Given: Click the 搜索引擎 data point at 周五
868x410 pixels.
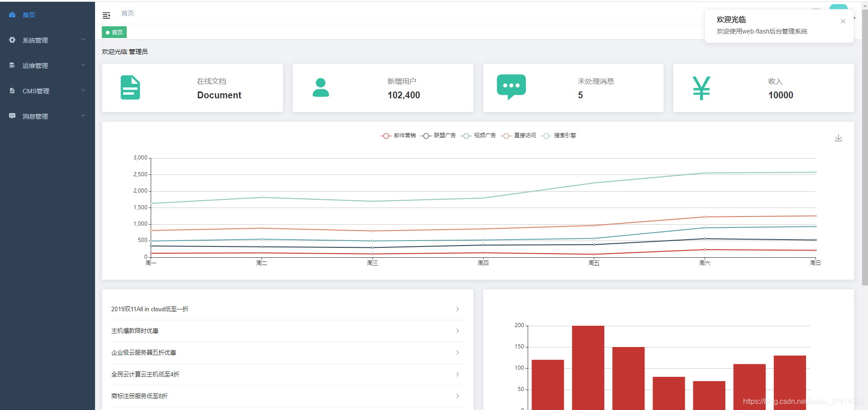Looking at the screenshot, I should [594, 183].
